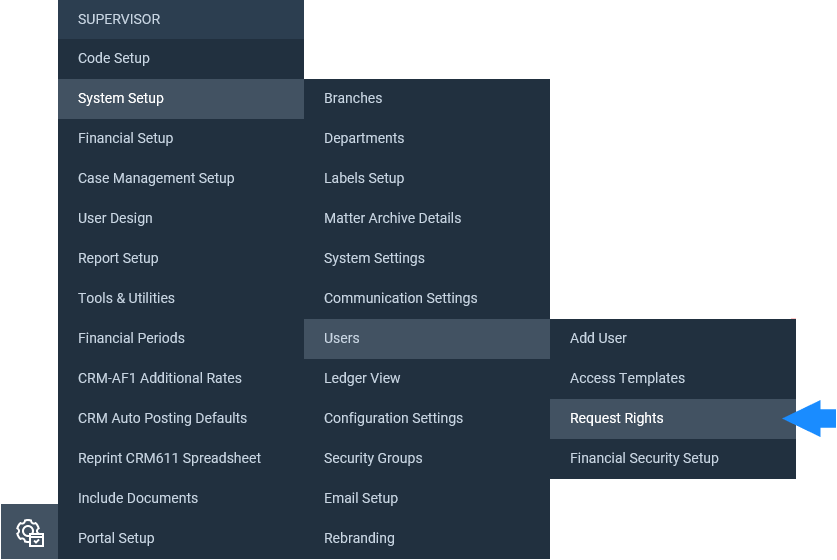Expand the Users submenu

[x=427, y=339]
